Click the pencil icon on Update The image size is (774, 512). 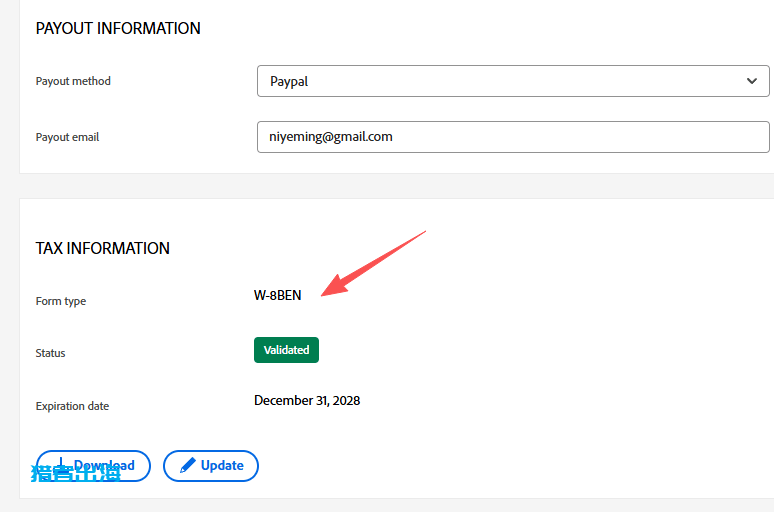(x=186, y=466)
